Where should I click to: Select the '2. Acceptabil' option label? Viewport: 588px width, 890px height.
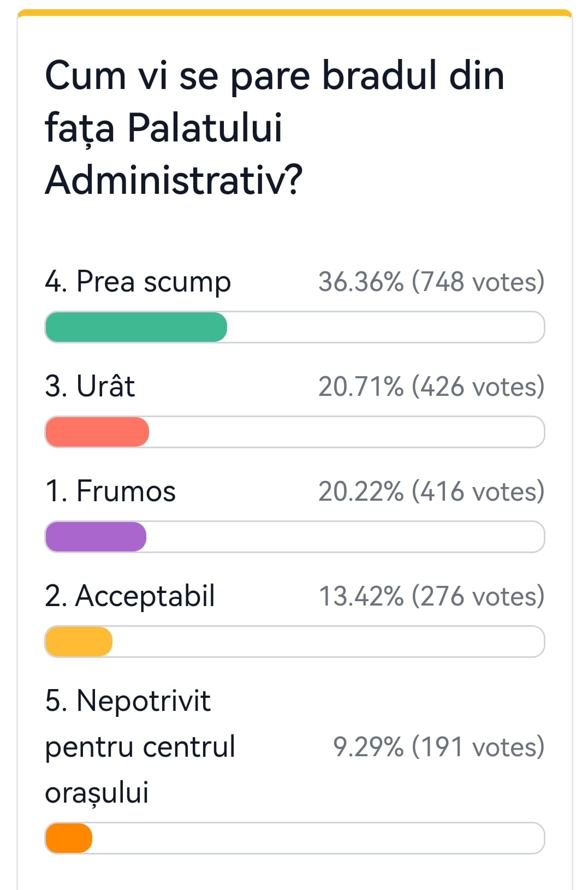[x=130, y=596]
